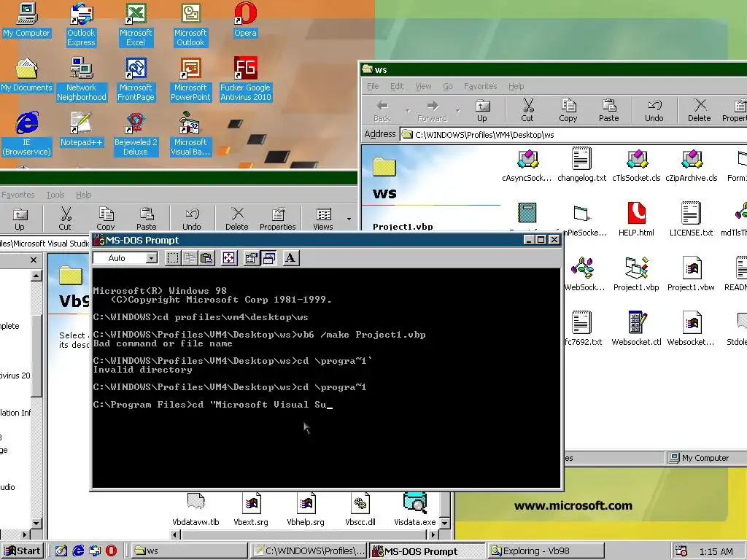The width and height of the screenshot is (747, 560).
Task: Click Paste in ws window toolbar
Action: point(609,111)
